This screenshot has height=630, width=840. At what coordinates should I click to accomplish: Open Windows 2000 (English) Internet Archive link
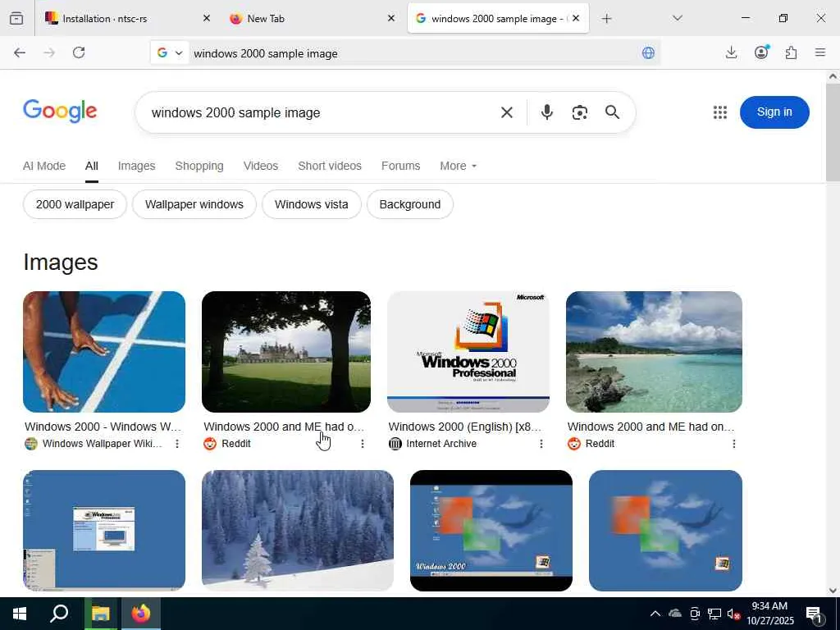465,427
